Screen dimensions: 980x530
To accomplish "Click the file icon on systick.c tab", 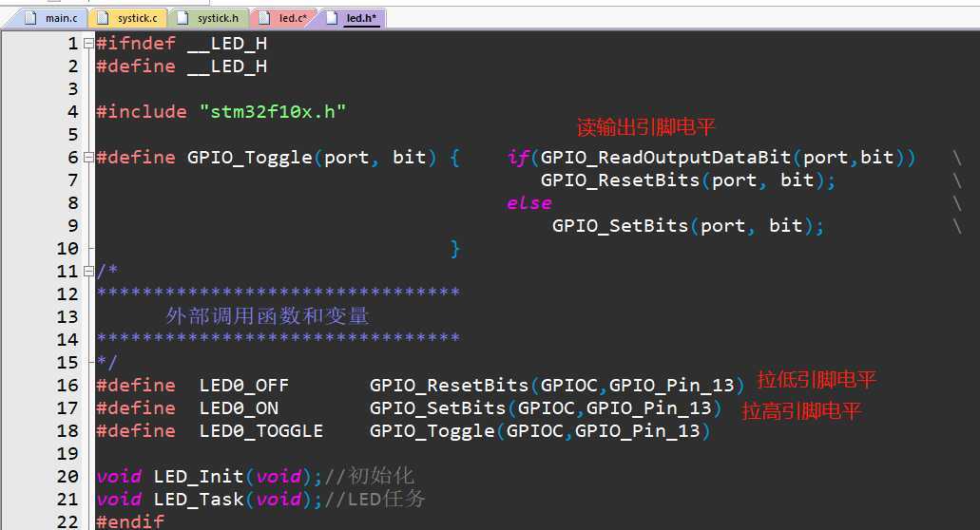I will tap(103, 18).
